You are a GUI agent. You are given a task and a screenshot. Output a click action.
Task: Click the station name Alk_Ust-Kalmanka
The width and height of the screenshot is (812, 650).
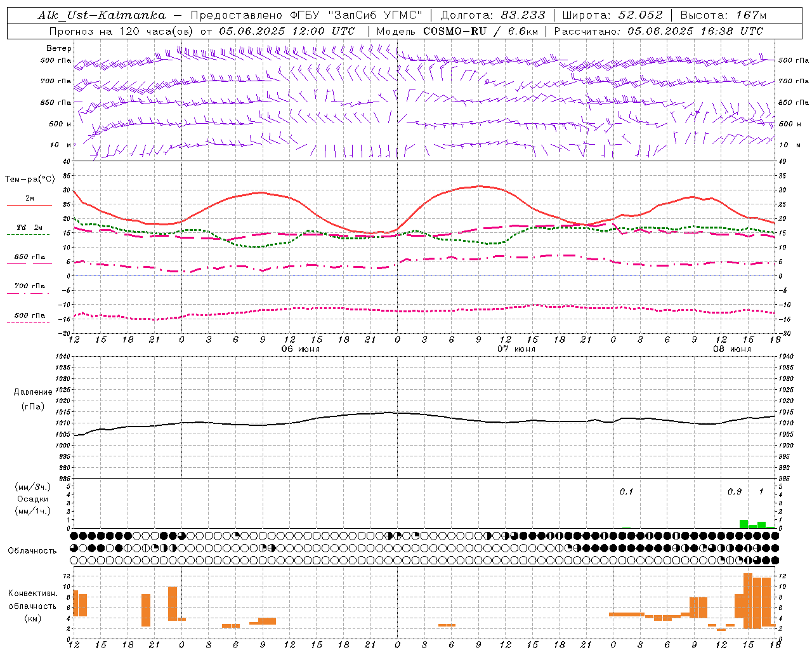coord(101,15)
